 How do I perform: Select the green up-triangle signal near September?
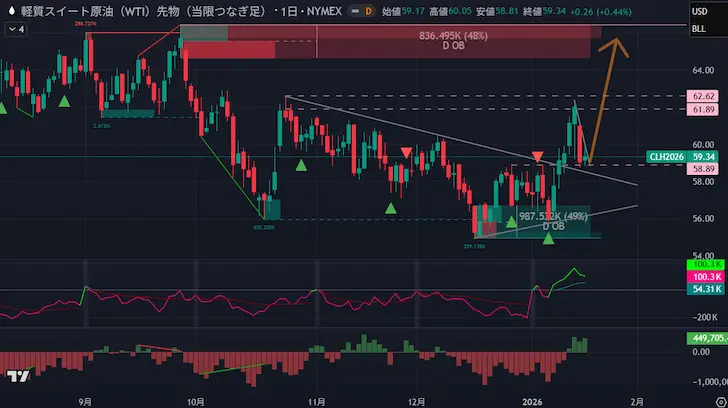tap(64, 101)
